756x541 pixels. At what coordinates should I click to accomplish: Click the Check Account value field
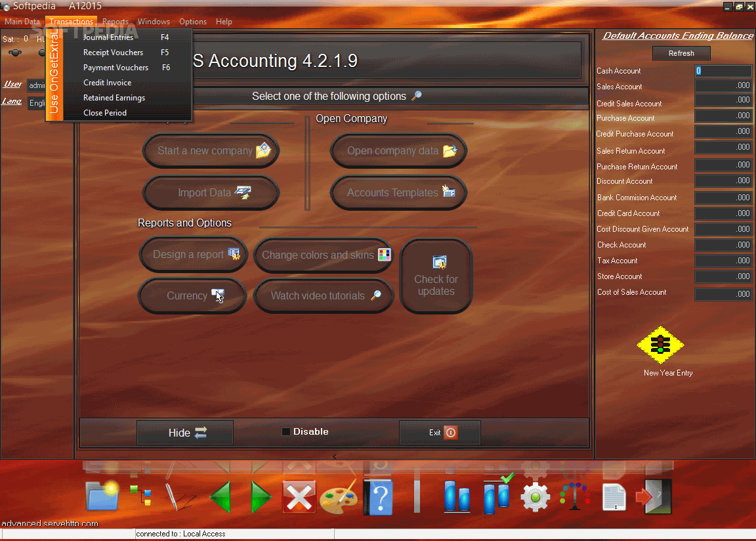(723, 244)
